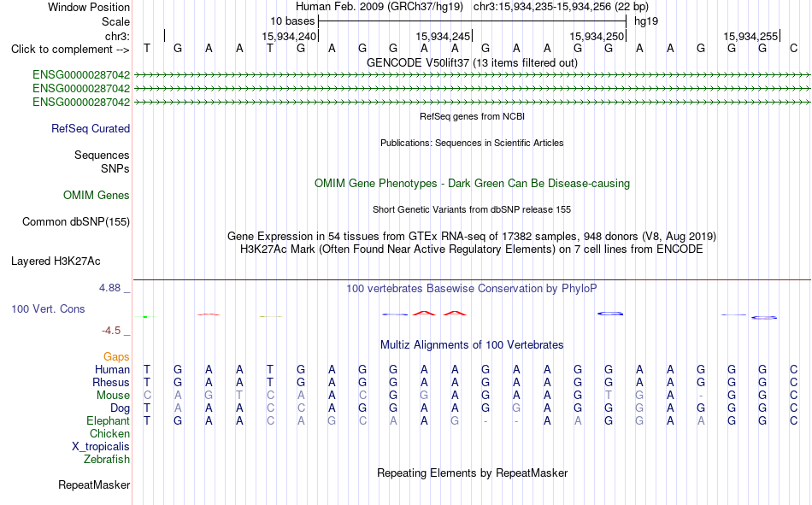Click the Mouse alignment row label
The image size is (812, 505).
(x=113, y=395)
